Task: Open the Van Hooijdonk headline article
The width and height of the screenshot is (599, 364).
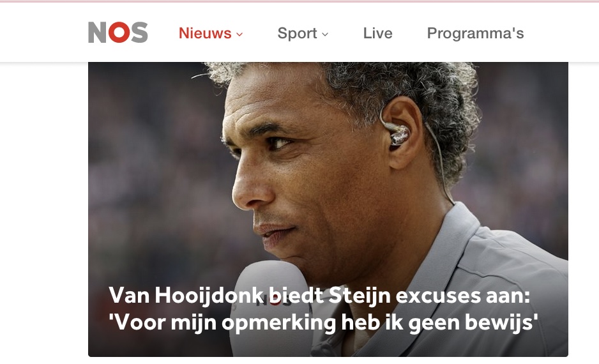Action: (323, 308)
